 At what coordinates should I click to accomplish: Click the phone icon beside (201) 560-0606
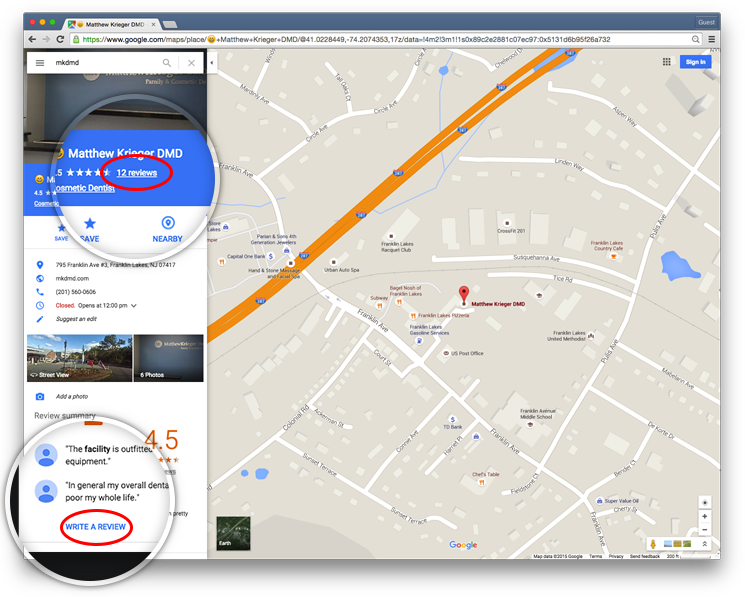(x=40, y=292)
